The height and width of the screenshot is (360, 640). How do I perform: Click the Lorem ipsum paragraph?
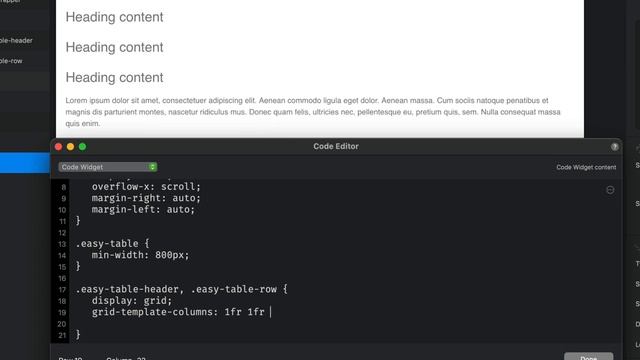[x=313, y=112]
